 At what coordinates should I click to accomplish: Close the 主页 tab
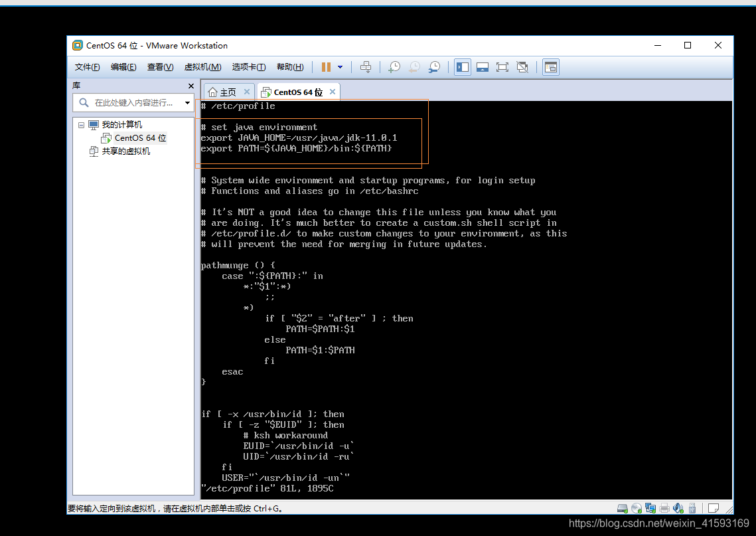point(247,92)
